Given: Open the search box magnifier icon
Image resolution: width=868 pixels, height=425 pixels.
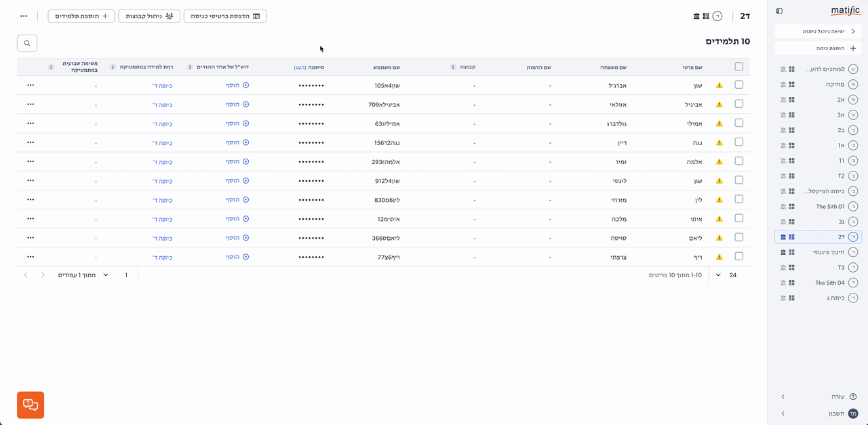Looking at the screenshot, I should point(27,43).
